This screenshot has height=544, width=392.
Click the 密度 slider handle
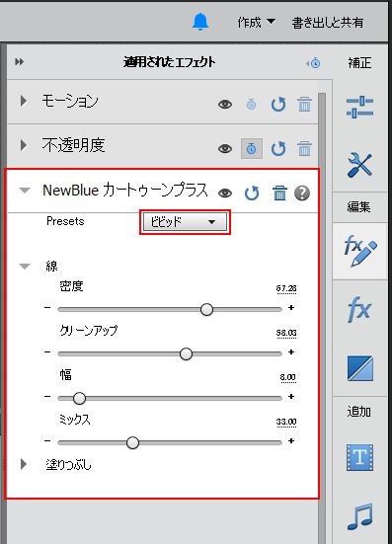pyautogui.click(x=206, y=309)
